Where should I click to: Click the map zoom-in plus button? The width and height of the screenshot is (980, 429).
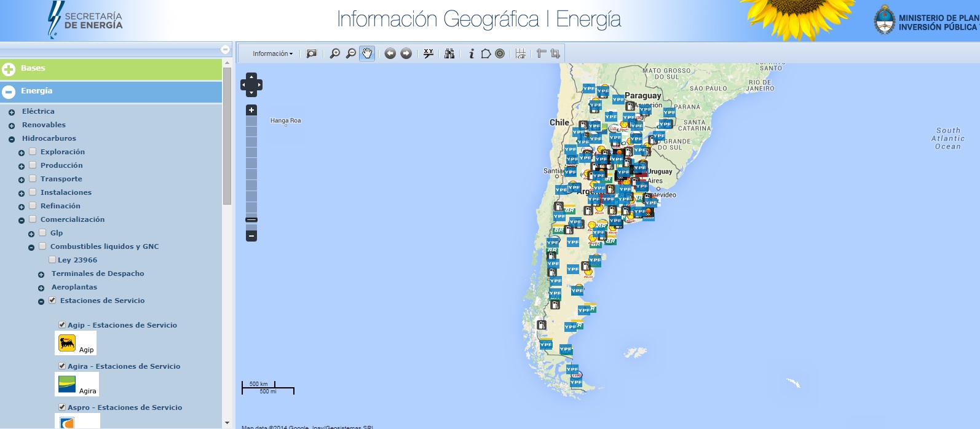[x=251, y=110]
